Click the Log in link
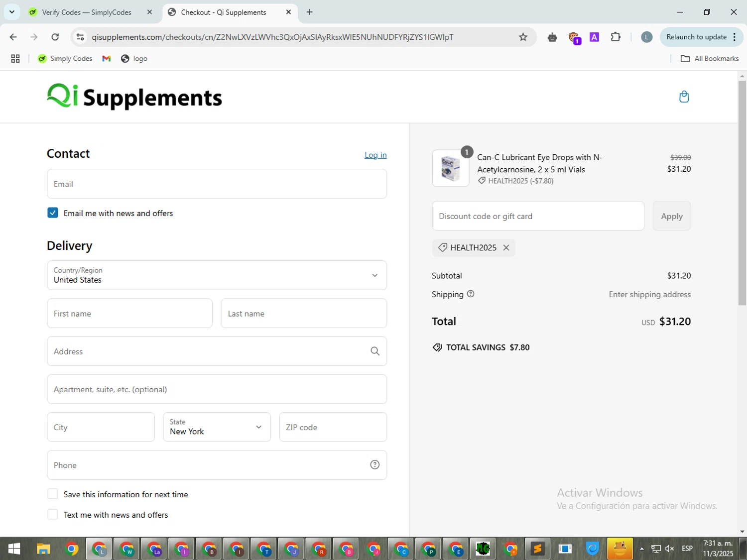This screenshot has height=560, width=747. tap(375, 155)
